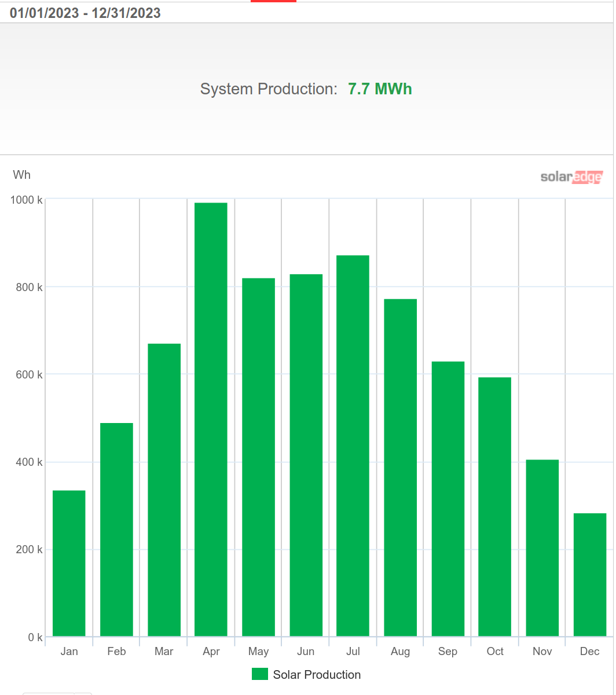Toggle the Solar Production legend label

[x=317, y=675]
